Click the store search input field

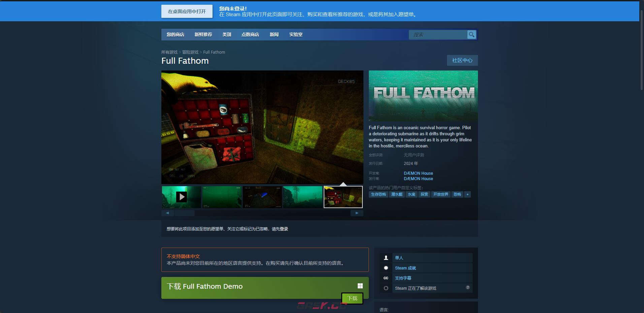click(438, 35)
